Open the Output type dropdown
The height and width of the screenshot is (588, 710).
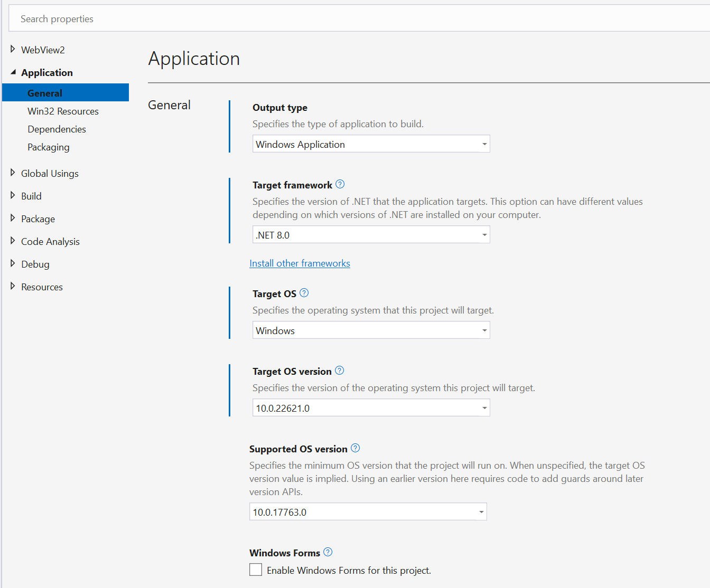point(483,144)
